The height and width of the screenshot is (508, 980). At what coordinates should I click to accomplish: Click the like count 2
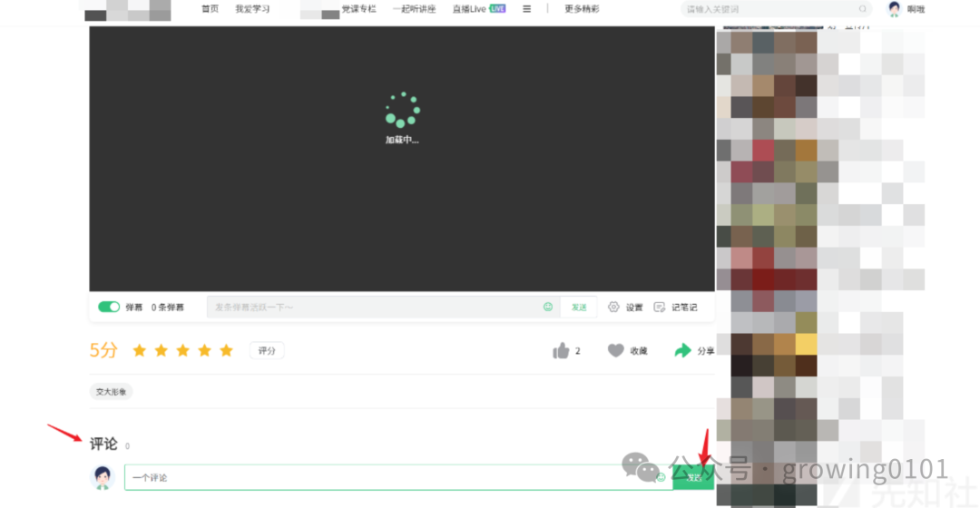click(577, 350)
